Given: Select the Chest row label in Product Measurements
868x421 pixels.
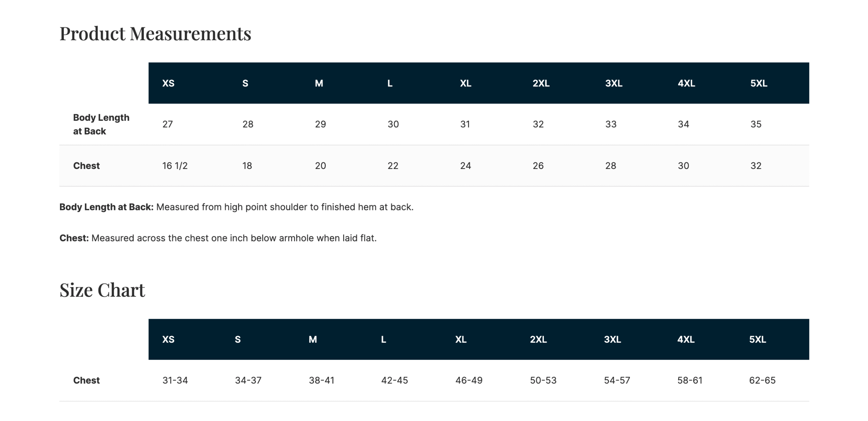Looking at the screenshot, I should [86, 166].
